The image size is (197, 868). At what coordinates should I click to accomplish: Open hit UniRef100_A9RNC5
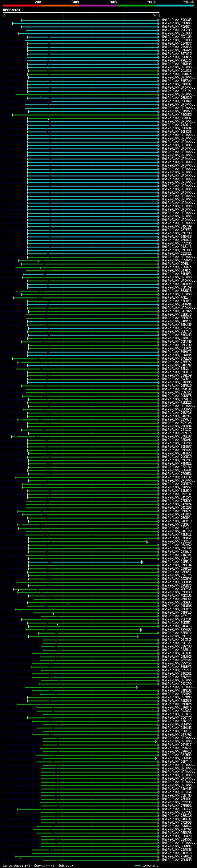coord(177,57)
